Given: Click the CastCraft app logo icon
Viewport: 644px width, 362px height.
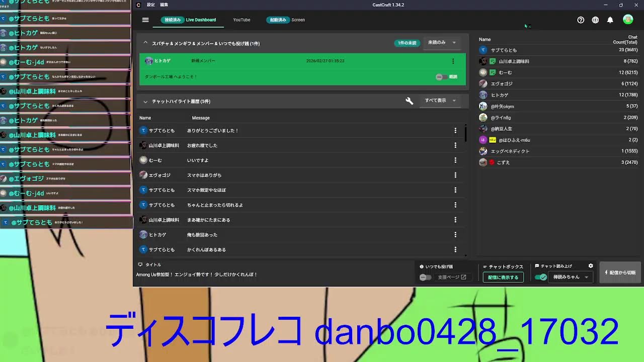Looking at the screenshot, I should tap(139, 5).
